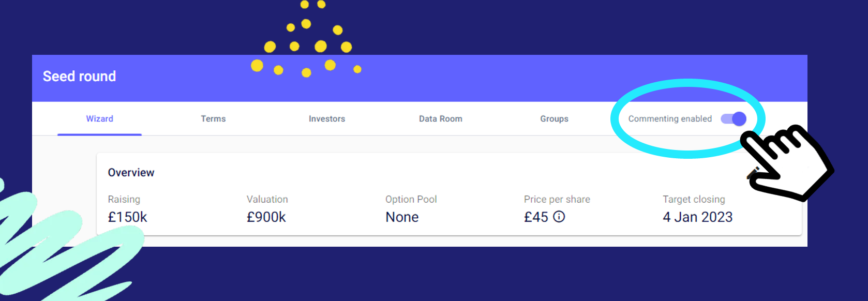868x301 pixels.
Task: Click the Option Pool 'None' value
Action: point(402,217)
